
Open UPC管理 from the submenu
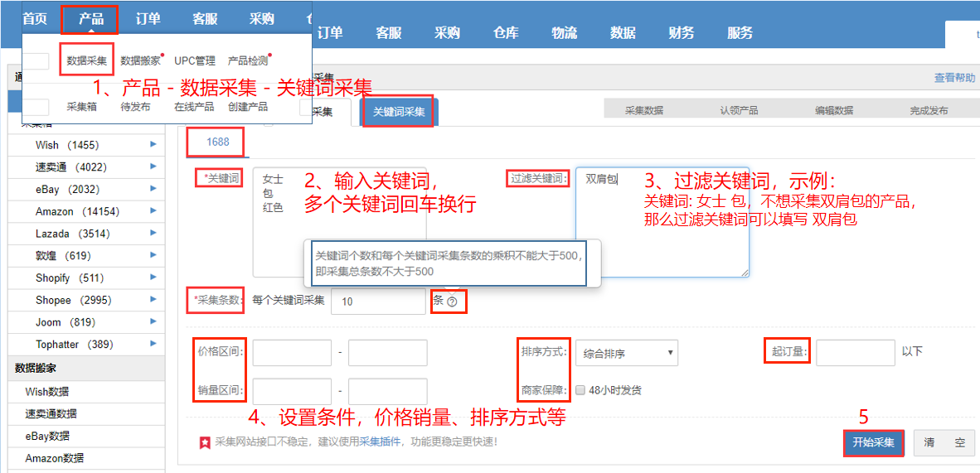pos(194,60)
